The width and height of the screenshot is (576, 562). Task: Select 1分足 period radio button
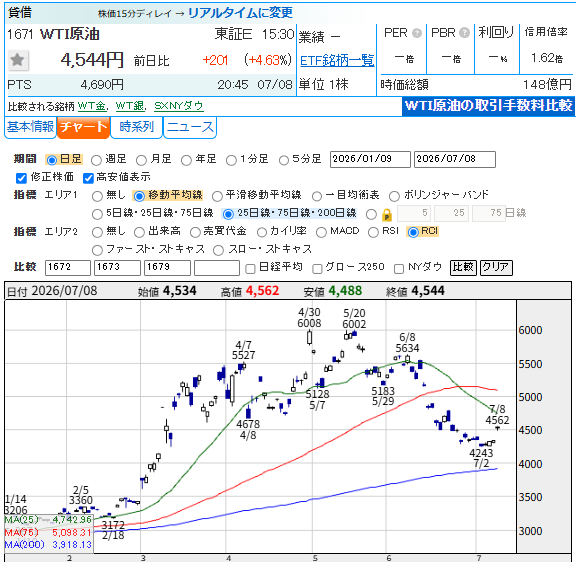[231, 160]
